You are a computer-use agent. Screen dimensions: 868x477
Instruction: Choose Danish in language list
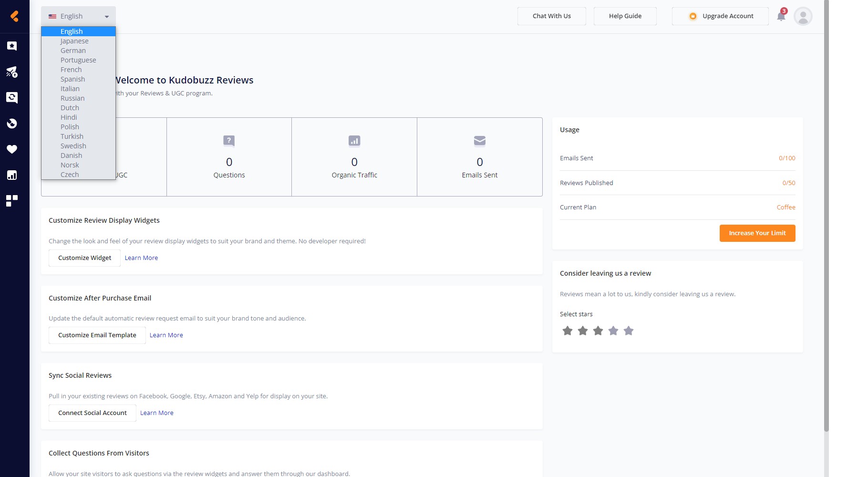coord(78,156)
